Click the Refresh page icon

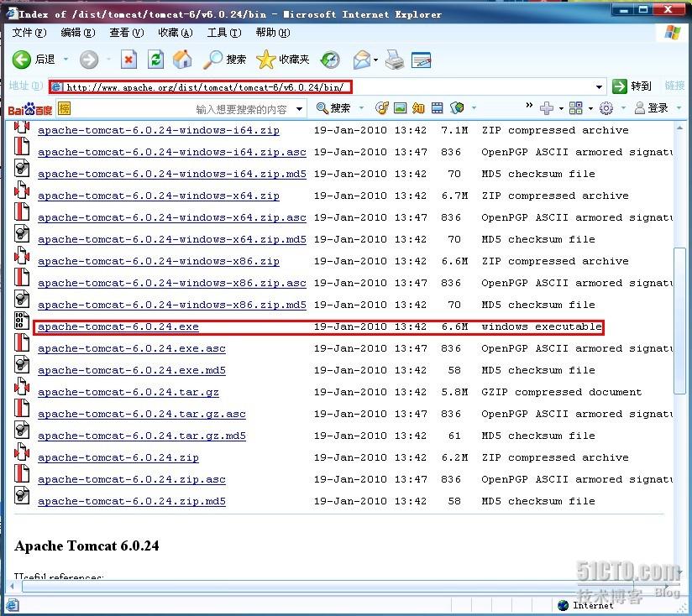click(x=155, y=60)
